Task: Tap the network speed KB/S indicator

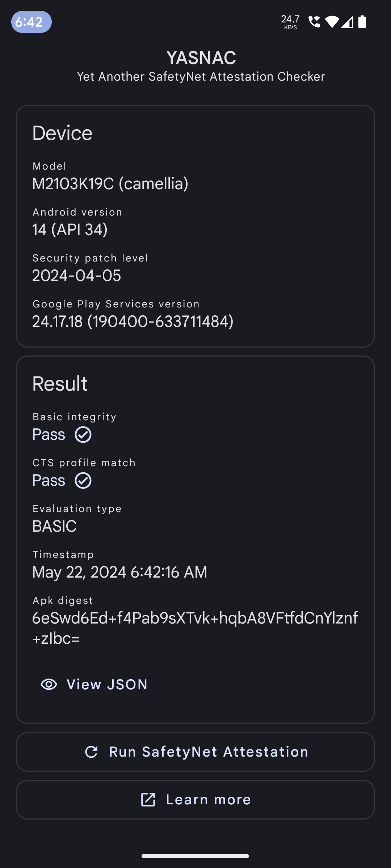Action: [x=290, y=22]
